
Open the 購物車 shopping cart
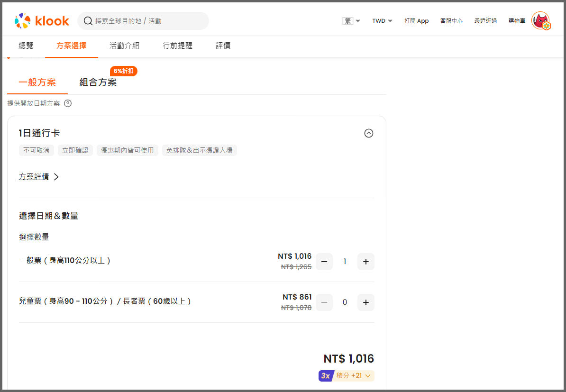point(517,21)
